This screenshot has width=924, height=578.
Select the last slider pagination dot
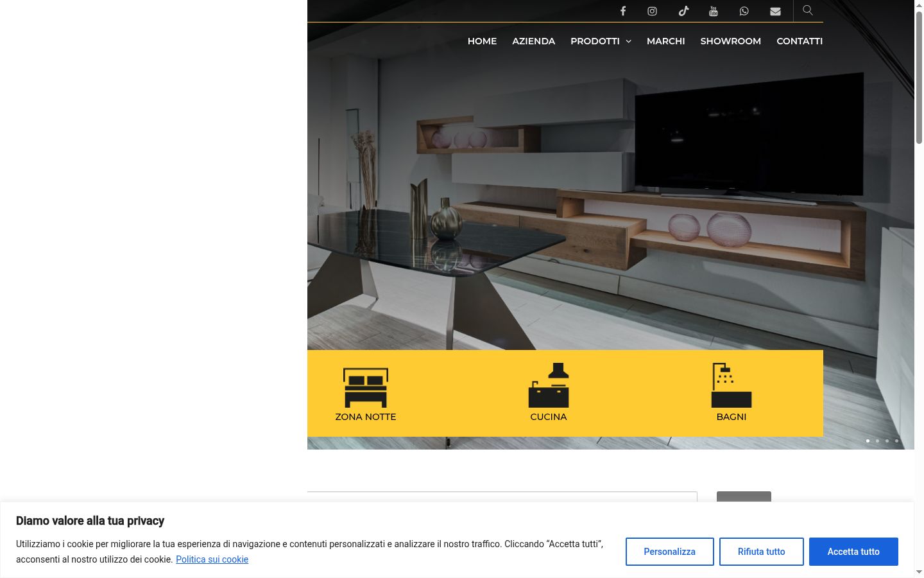click(x=896, y=441)
